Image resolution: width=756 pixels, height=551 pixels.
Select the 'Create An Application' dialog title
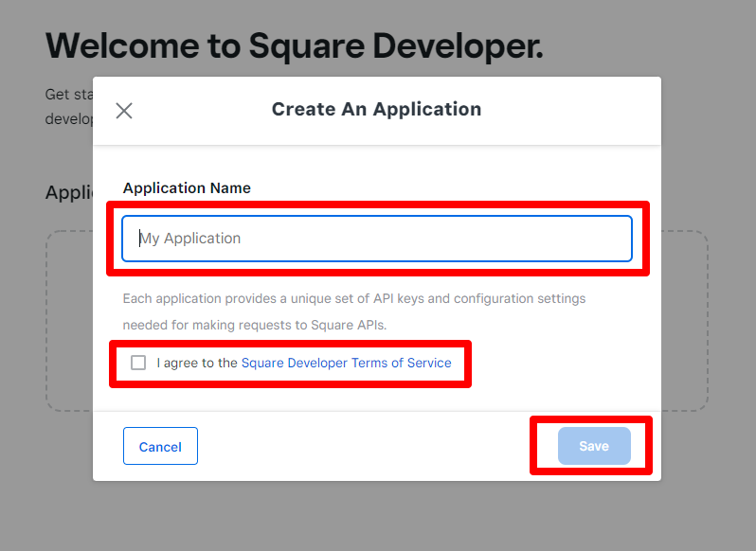click(x=376, y=109)
